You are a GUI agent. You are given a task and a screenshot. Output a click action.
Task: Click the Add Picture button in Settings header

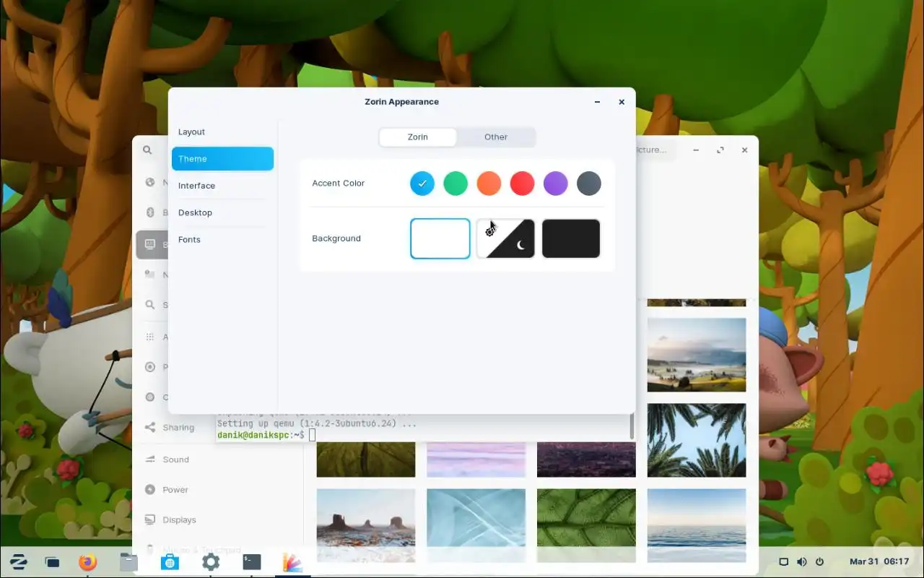[656, 150]
